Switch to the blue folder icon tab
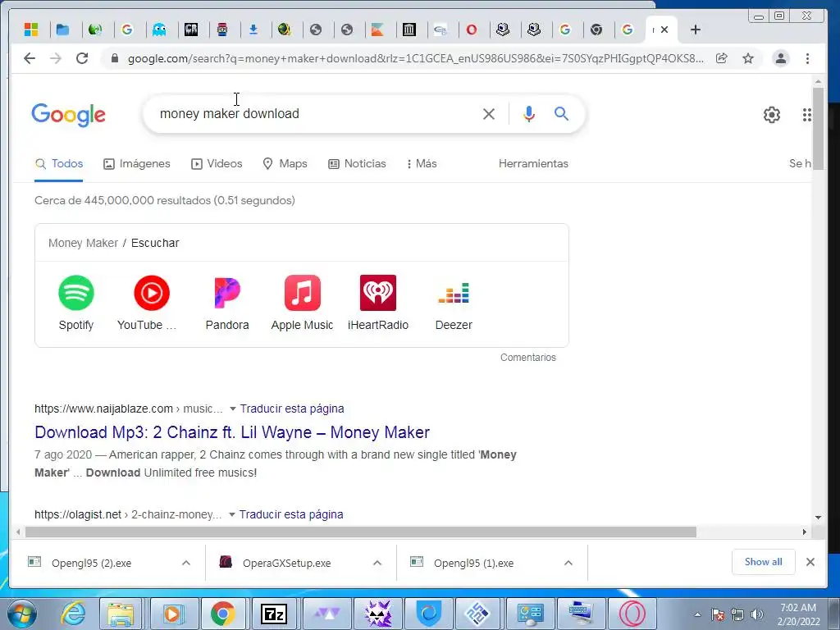The image size is (840, 630). click(62, 30)
